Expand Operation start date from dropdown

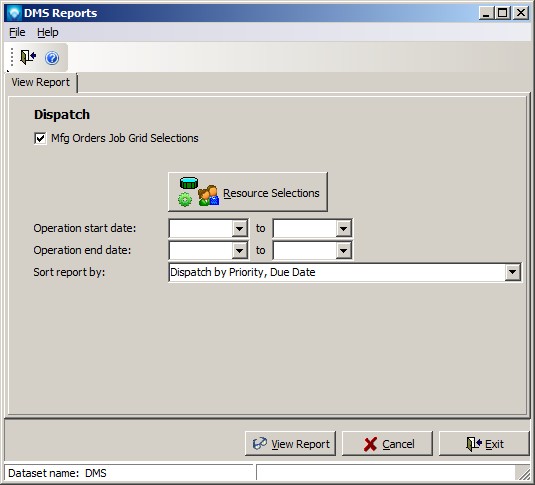[240, 228]
